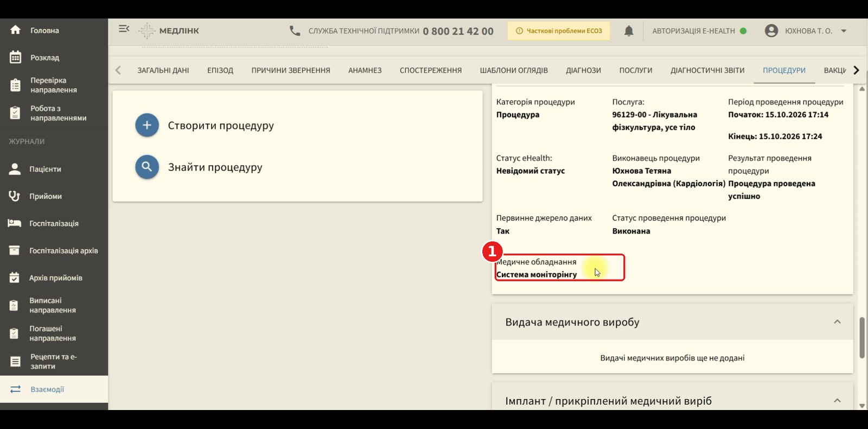Open Робота з направленнями icon
The height and width of the screenshot is (429, 868).
pyautogui.click(x=15, y=113)
